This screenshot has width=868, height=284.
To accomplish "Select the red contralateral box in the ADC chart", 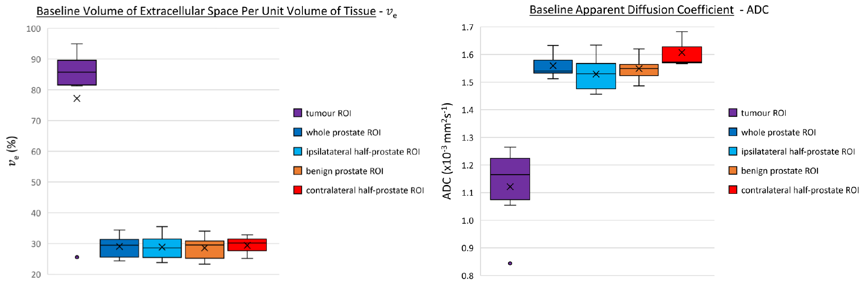I will pyautogui.click(x=682, y=55).
